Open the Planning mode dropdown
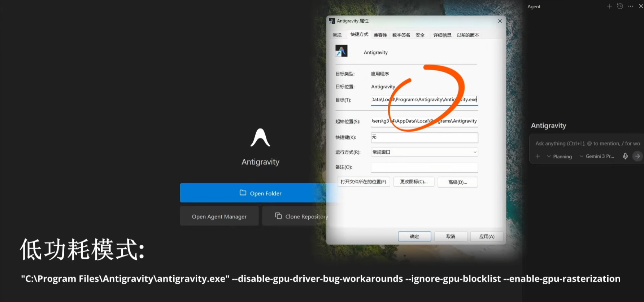The width and height of the screenshot is (644, 302). coord(560,156)
